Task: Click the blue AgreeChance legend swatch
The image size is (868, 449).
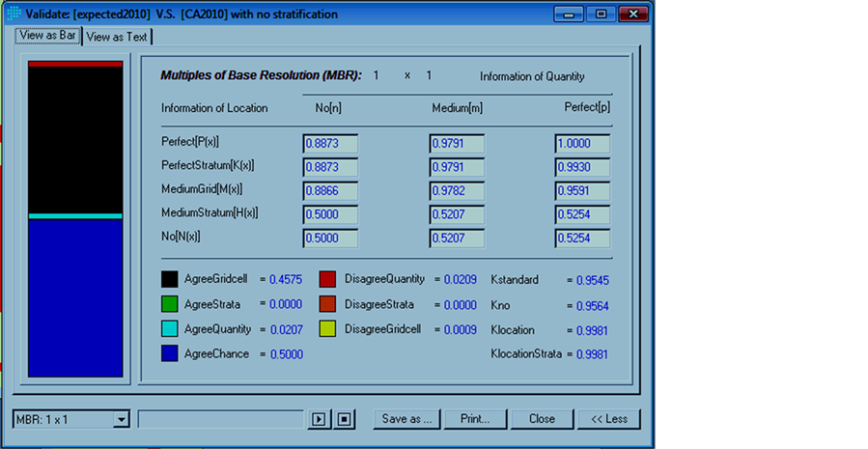Action: click(x=169, y=354)
